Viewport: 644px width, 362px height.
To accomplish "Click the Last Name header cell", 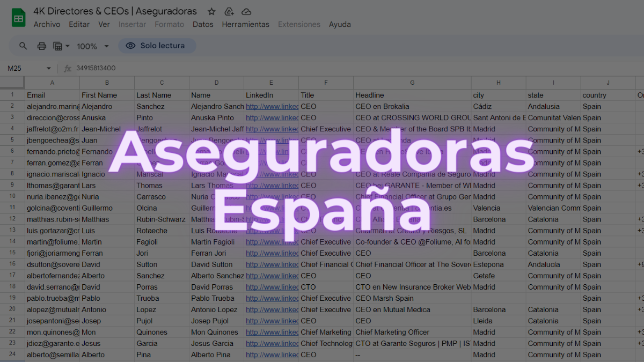I will tap(162, 95).
